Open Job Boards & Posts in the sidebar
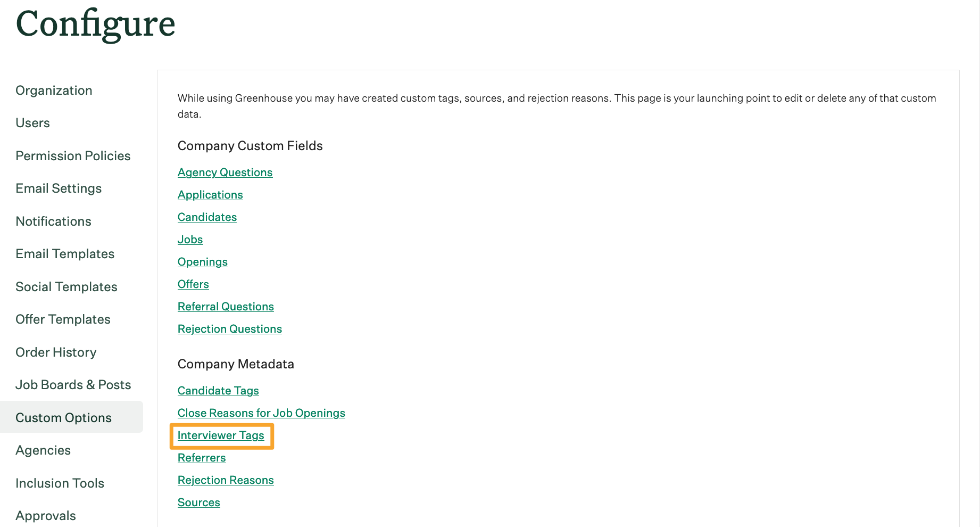The width and height of the screenshot is (980, 527). (x=73, y=385)
